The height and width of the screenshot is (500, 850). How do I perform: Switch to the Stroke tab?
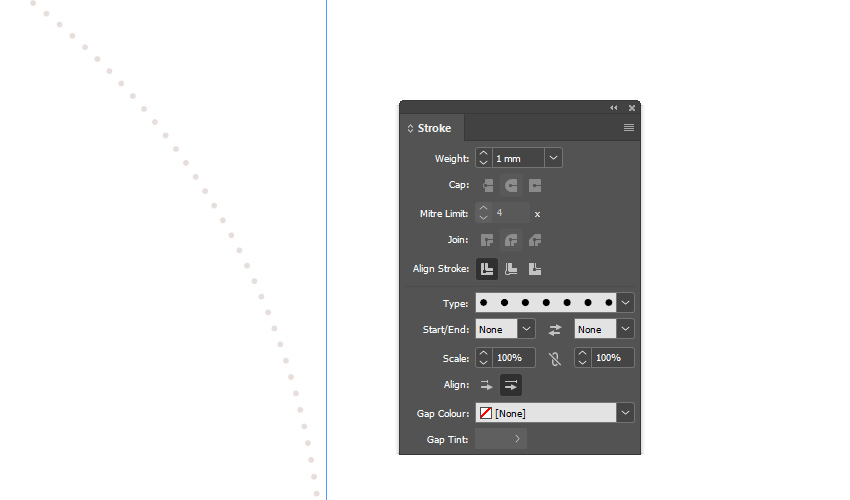(434, 129)
